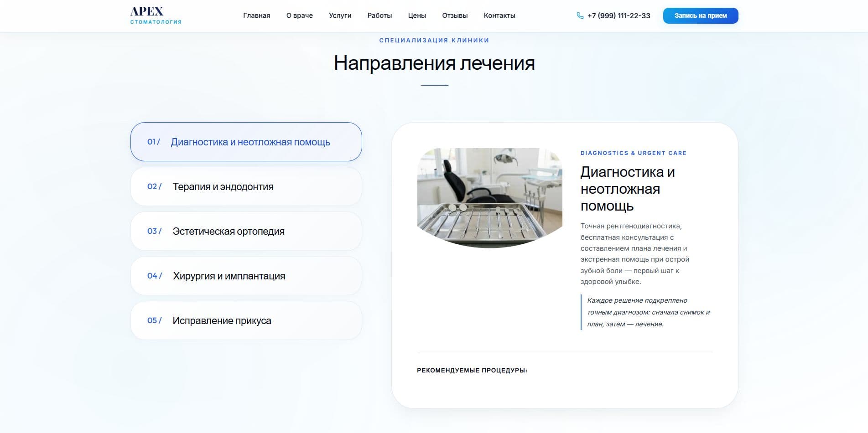
Task: Select the Терапия и эндодонтия tab
Action: pos(246,186)
